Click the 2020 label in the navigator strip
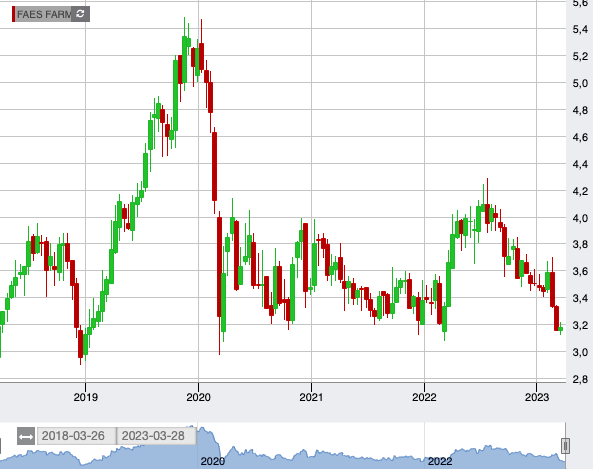The image size is (597, 470). pos(212,461)
